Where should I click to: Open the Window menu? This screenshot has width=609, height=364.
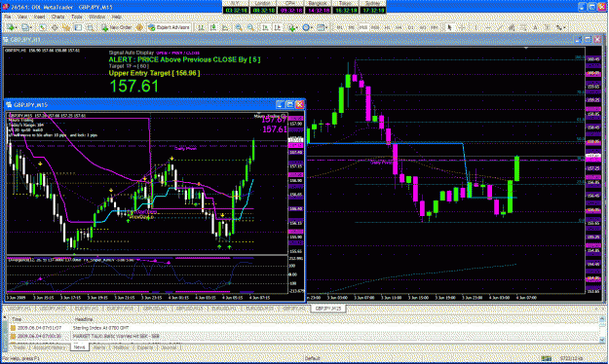point(96,17)
